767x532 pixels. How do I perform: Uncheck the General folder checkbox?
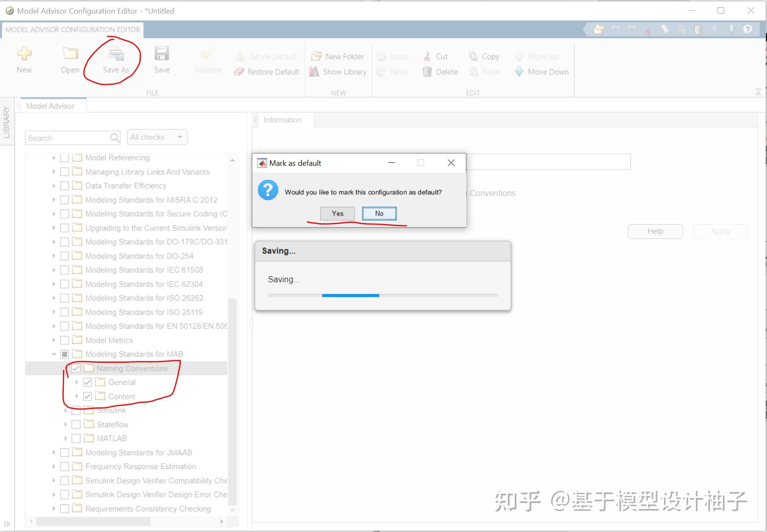(88, 382)
